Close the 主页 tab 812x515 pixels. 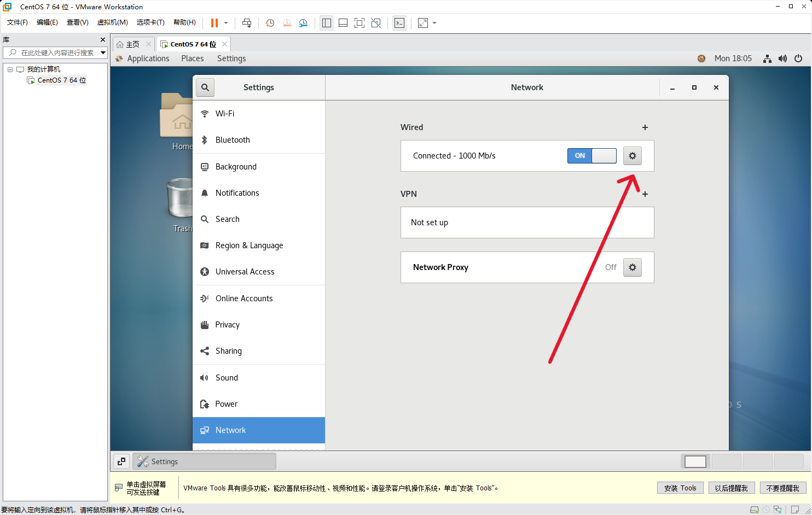point(148,44)
